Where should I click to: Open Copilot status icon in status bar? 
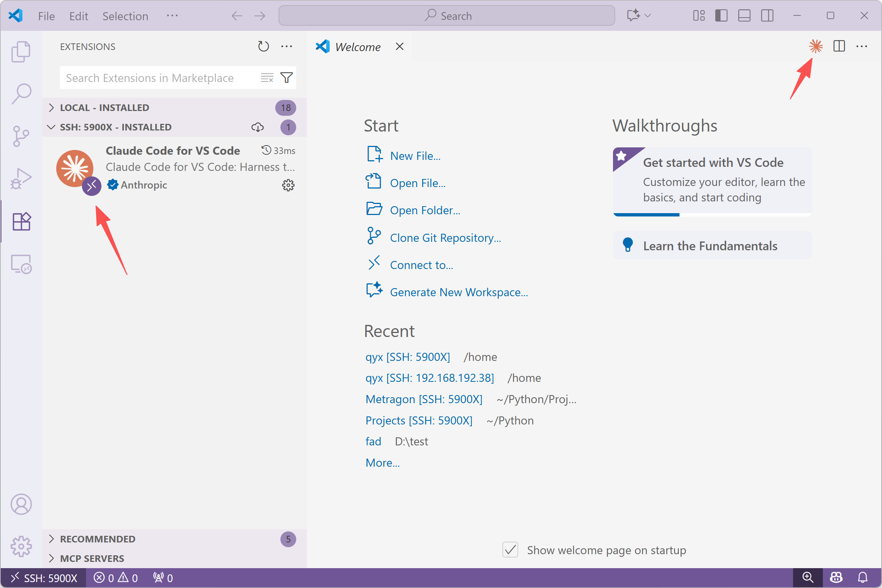click(x=836, y=577)
